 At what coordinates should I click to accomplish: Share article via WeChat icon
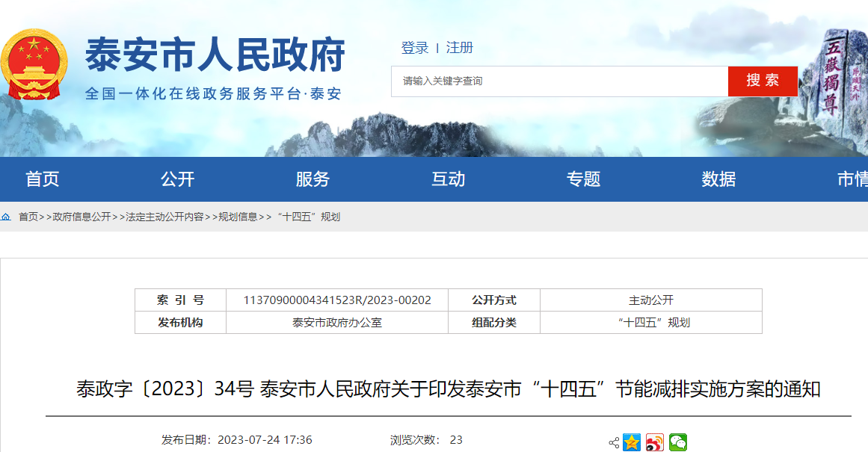pos(678,442)
